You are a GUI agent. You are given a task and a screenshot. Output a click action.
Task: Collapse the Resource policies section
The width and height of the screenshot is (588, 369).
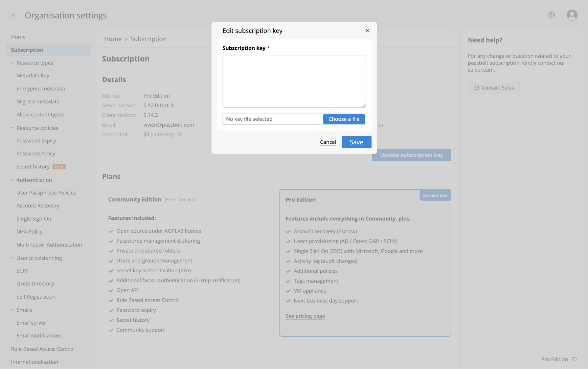tap(12, 128)
